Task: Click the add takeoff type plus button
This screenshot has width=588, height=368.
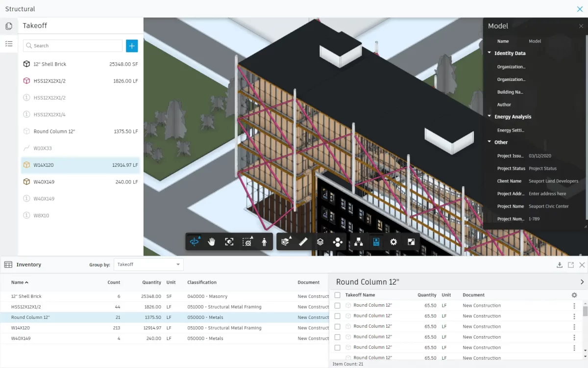Action: [132, 46]
